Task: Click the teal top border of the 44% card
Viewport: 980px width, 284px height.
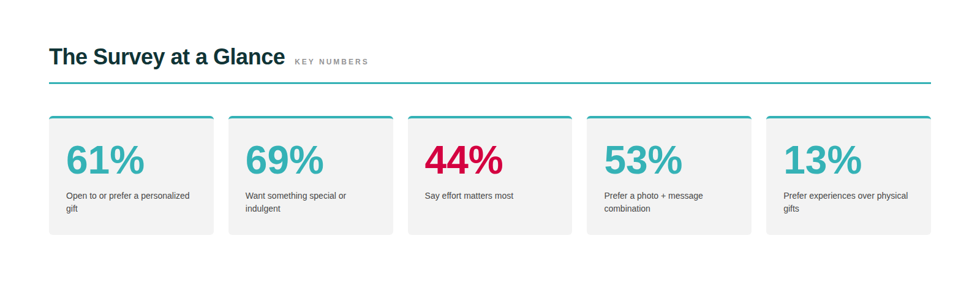Action: (490, 117)
